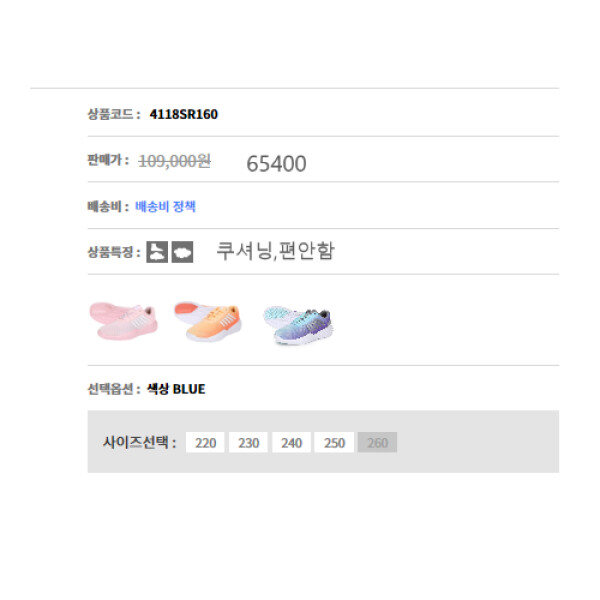Viewport: 600px width, 600px height.
Task: Open the 배송비 정책 shipping policy link
Action: (x=166, y=207)
